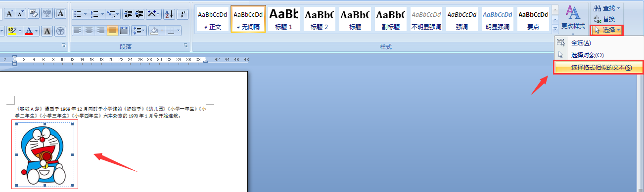Center the paragraph text
This screenshot has width=644, height=192.
point(89,31)
